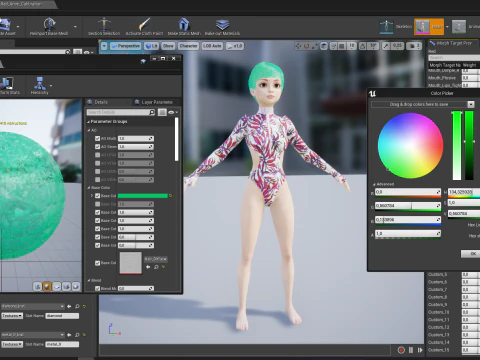Click the Reimport Base Mesh icon

click(49, 24)
